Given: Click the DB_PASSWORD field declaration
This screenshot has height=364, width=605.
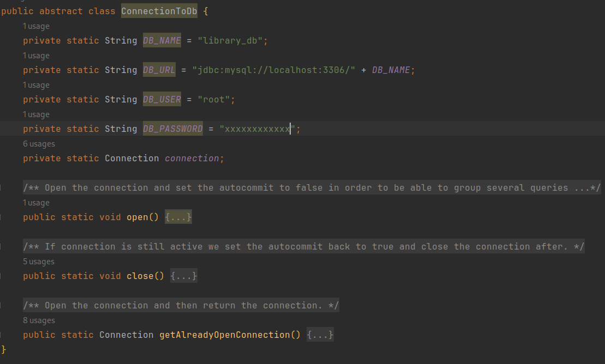Looking at the screenshot, I should click(x=172, y=129).
